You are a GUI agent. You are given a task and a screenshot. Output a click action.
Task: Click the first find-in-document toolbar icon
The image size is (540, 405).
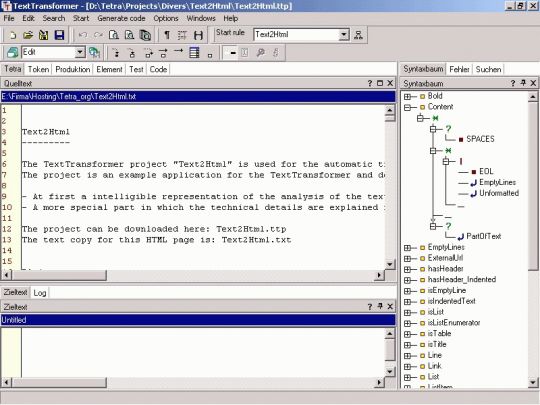pos(114,35)
